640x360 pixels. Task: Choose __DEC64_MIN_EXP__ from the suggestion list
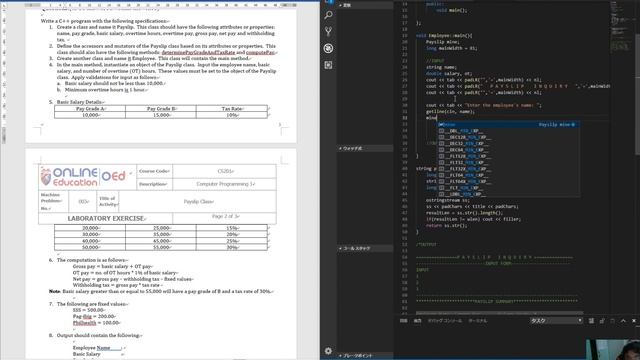pyautogui.click(x=509, y=150)
